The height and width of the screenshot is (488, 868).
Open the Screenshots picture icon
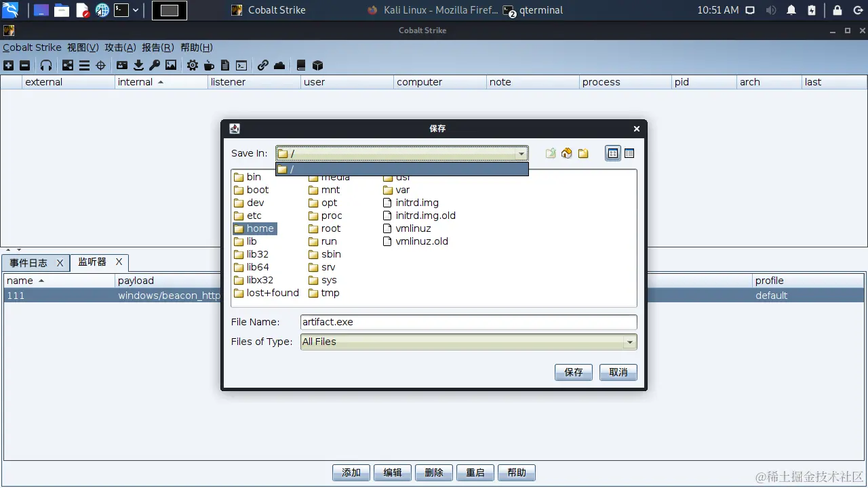171,66
